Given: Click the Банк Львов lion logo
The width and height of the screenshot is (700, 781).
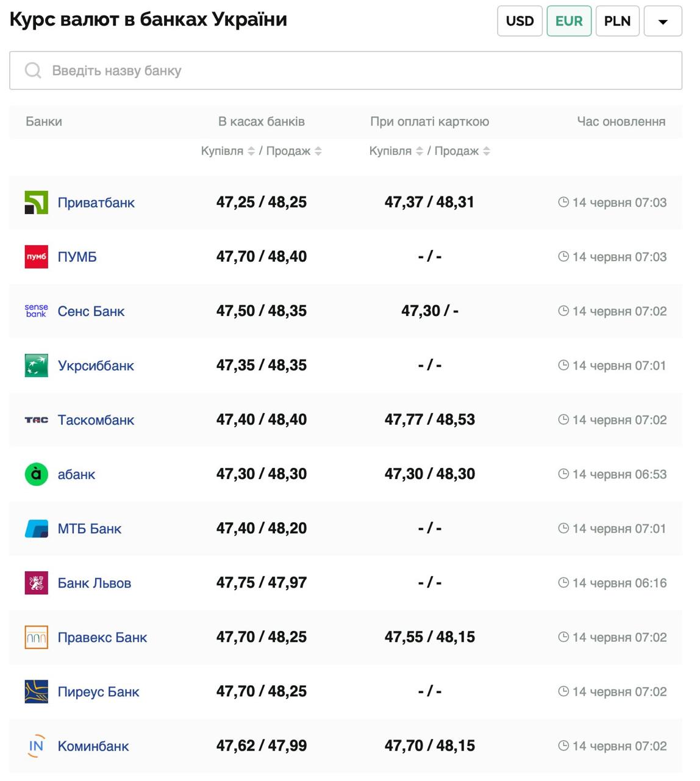Looking at the screenshot, I should (36, 583).
